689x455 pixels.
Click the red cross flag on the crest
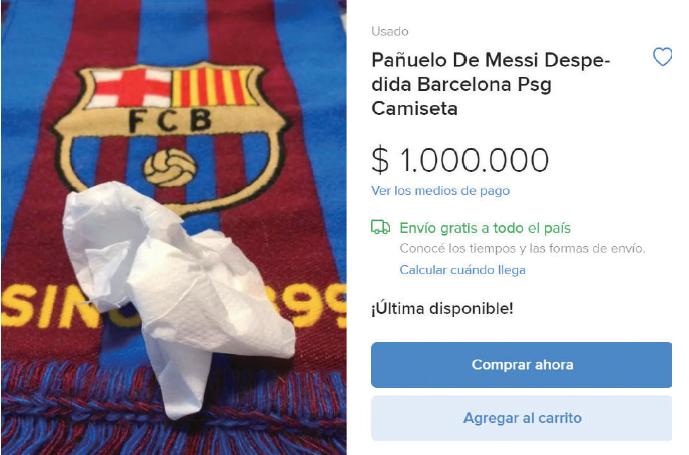pyautogui.click(x=132, y=87)
